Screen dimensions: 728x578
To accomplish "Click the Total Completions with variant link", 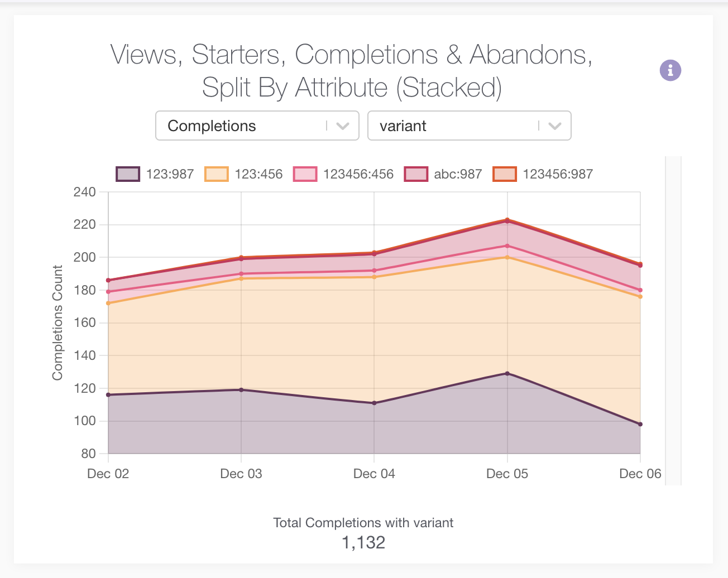I will [x=363, y=523].
